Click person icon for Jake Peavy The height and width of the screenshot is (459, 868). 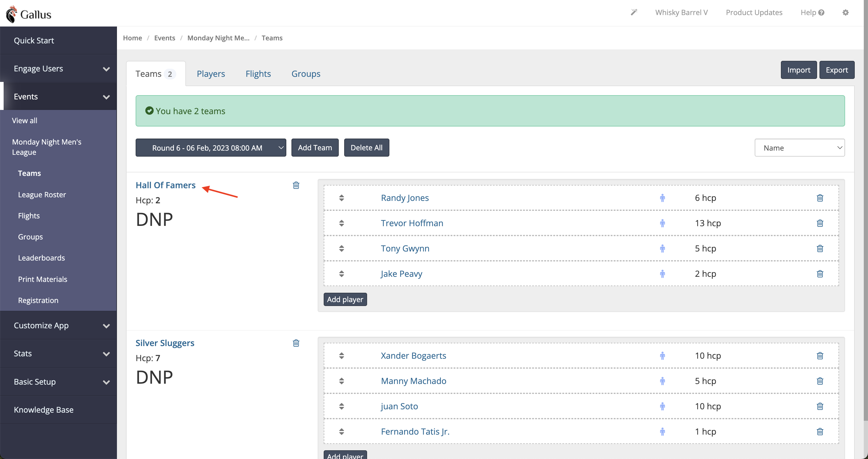(662, 273)
